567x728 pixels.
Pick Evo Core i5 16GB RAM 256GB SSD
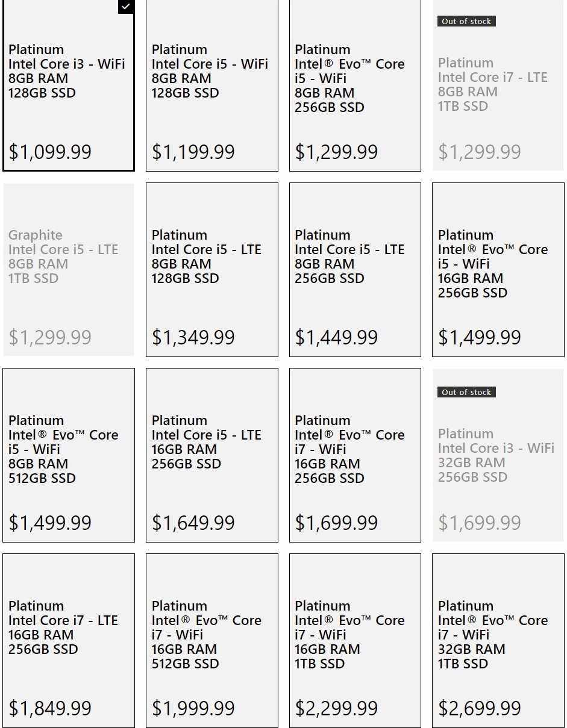coord(498,270)
